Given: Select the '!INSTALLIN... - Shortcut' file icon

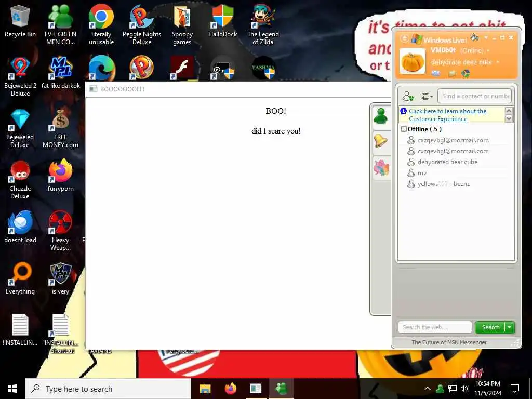Looking at the screenshot, I should 60,334.
